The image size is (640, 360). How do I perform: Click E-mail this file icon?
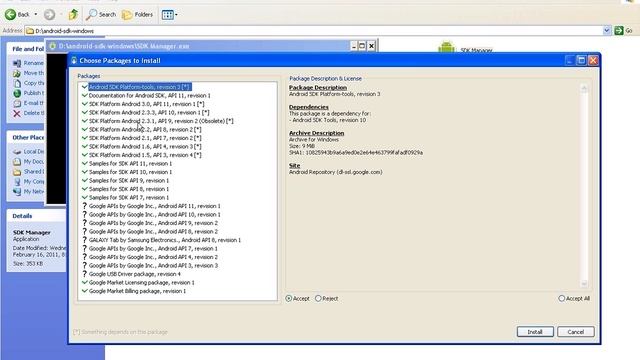coord(17,103)
